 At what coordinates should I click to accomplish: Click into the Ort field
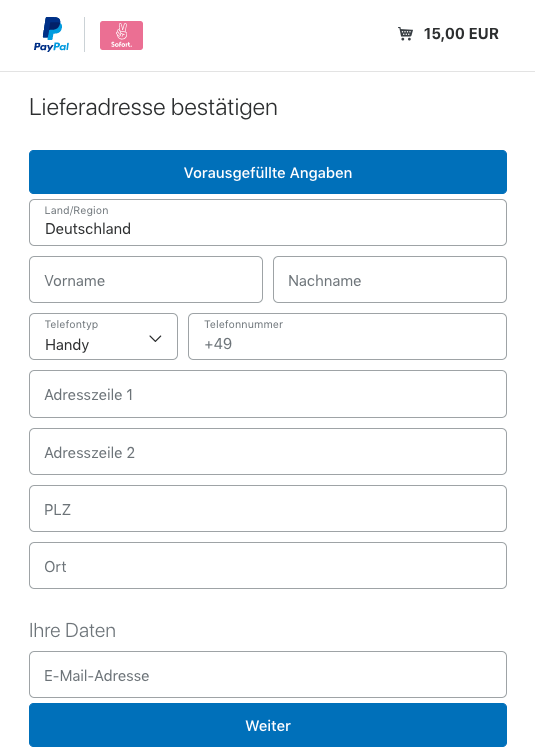point(268,566)
